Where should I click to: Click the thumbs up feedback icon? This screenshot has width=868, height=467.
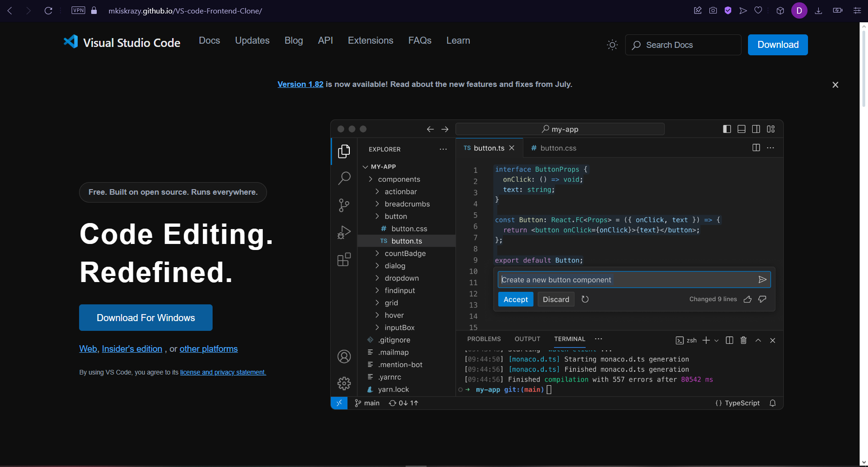pyautogui.click(x=748, y=299)
